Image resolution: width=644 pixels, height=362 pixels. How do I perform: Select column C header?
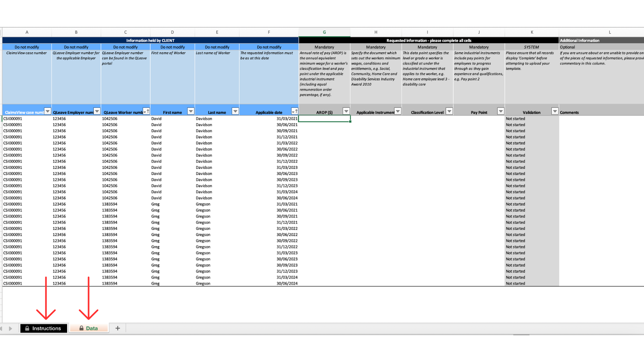[x=125, y=33]
